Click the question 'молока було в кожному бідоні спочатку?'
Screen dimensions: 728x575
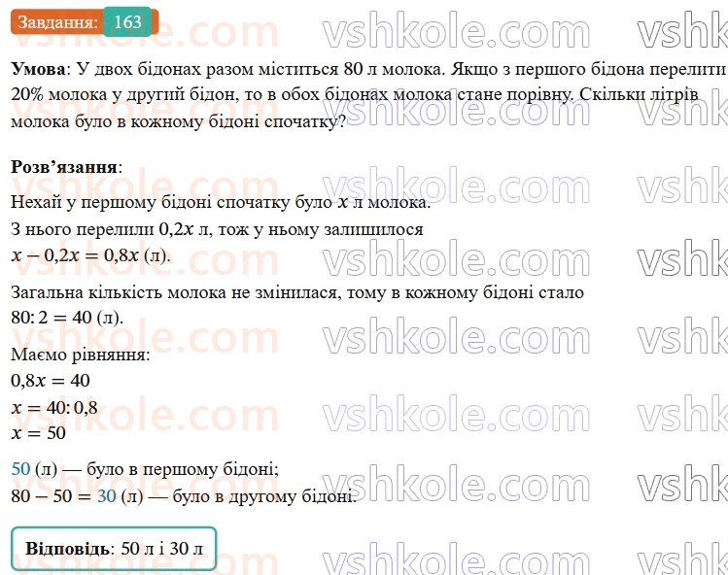(x=178, y=121)
